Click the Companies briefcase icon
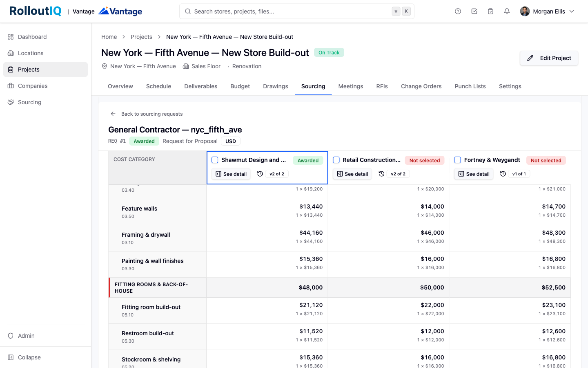The height and width of the screenshot is (368, 588). 11,86
